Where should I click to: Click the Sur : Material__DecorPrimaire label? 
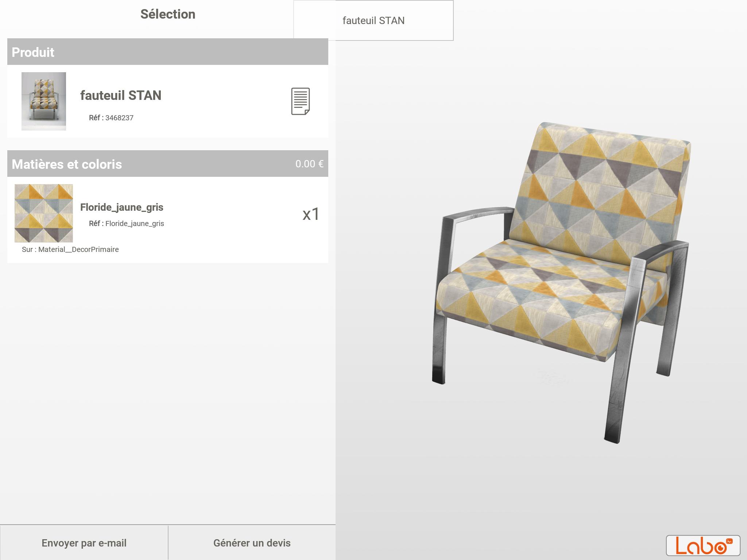70,249
